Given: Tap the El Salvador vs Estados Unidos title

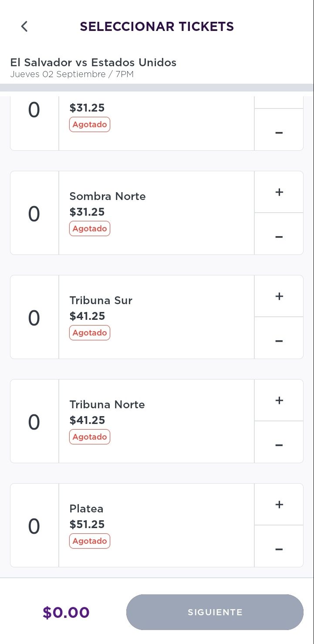Looking at the screenshot, I should [x=93, y=62].
